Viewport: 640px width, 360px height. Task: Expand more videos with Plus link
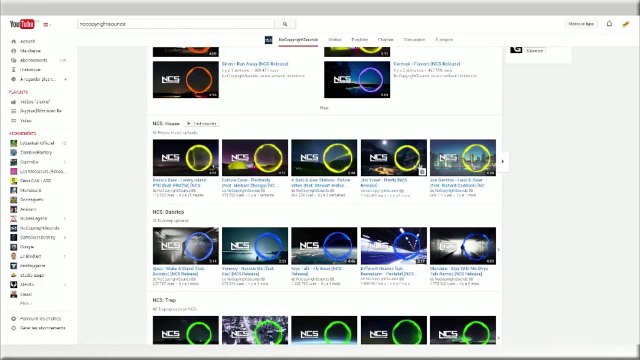click(324, 108)
